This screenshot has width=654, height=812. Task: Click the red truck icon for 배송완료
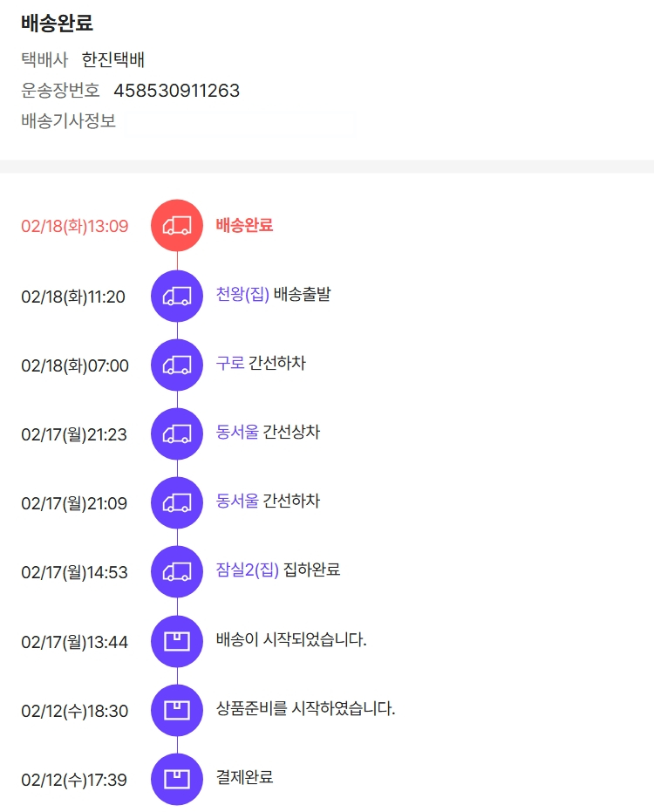tap(177, 226)
